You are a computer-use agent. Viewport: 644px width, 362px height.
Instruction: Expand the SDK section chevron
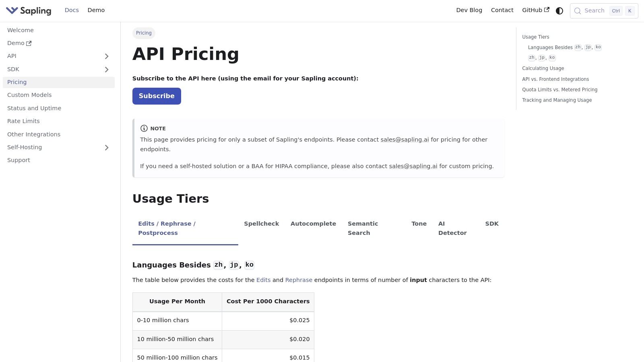pos(107,69)
